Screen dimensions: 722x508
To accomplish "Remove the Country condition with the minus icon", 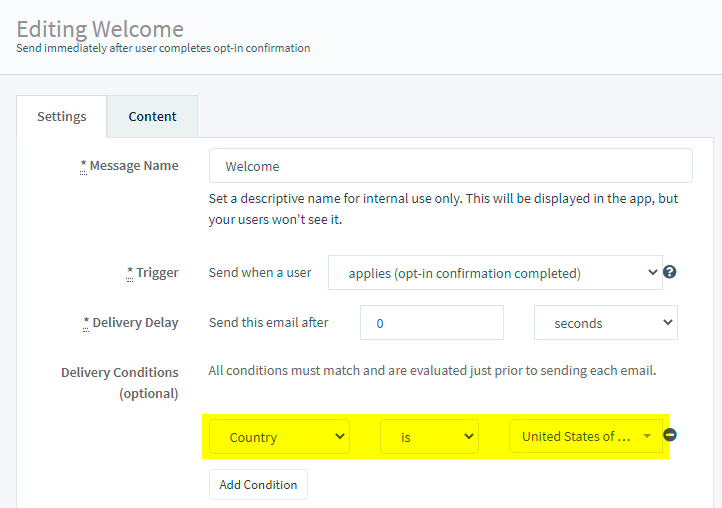I will (670, 435).
